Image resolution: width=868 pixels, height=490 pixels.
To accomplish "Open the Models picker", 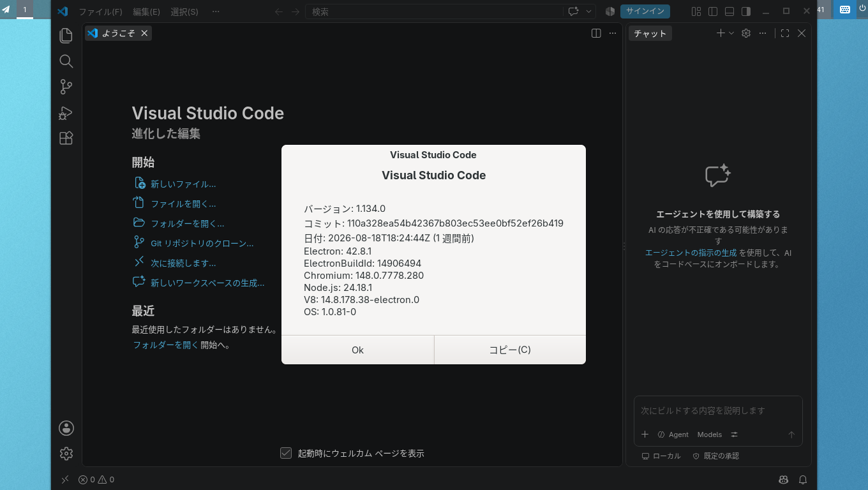I will point(710,434).
